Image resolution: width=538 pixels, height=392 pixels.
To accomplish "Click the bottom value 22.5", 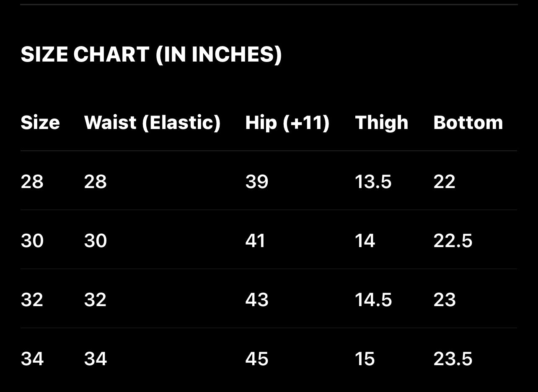I will coord(453,241).
